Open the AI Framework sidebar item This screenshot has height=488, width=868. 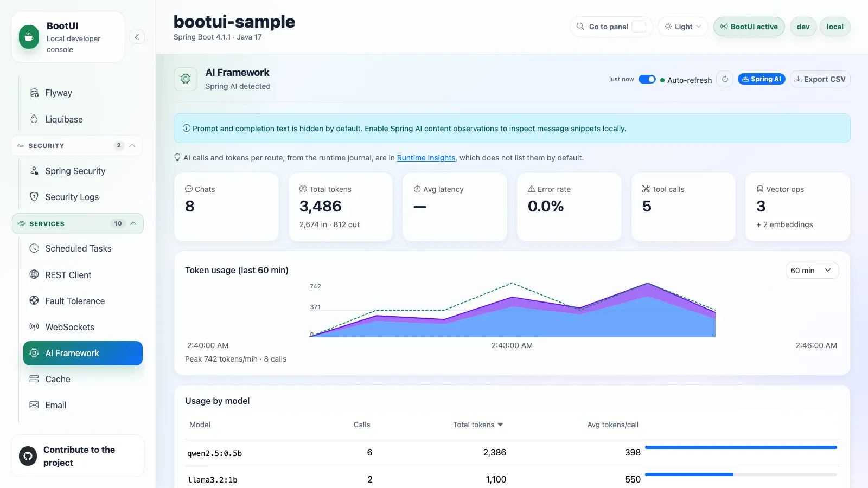pyautogui.click(x=83, y=353)
